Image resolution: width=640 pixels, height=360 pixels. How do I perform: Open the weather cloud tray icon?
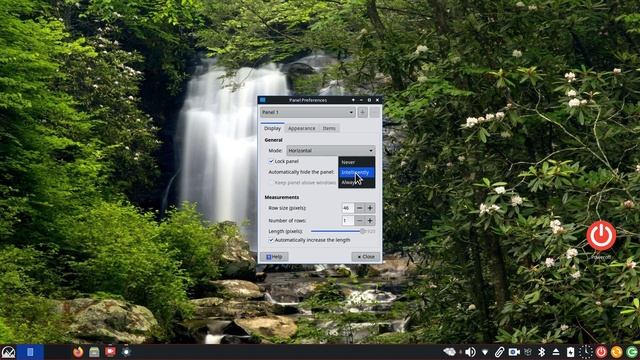click(449, 352)
